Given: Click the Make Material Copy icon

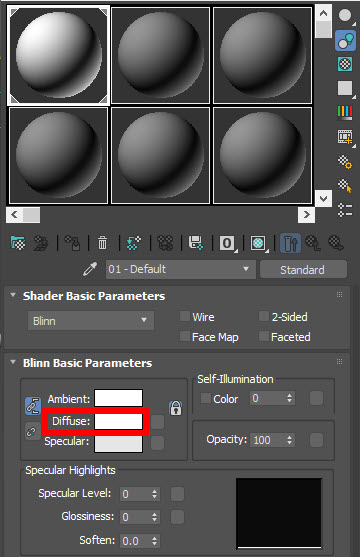Looking at the screenshot, I should pyautogui.click(x=134, y=243).
